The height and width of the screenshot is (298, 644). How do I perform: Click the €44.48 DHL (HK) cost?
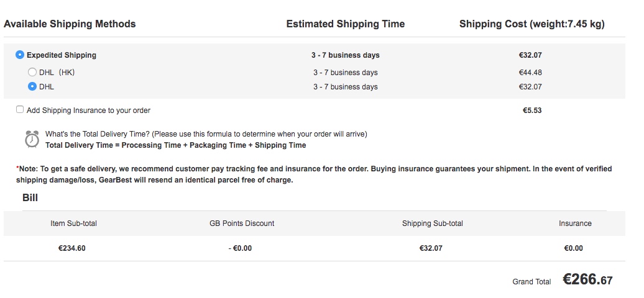[x=530, y=72]
